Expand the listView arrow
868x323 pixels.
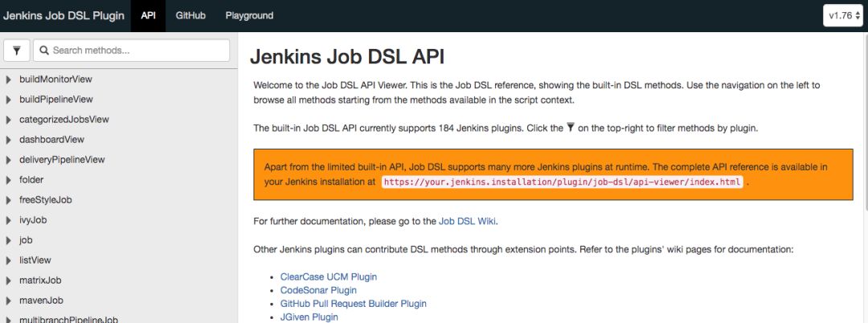click(x=8, y=260)
